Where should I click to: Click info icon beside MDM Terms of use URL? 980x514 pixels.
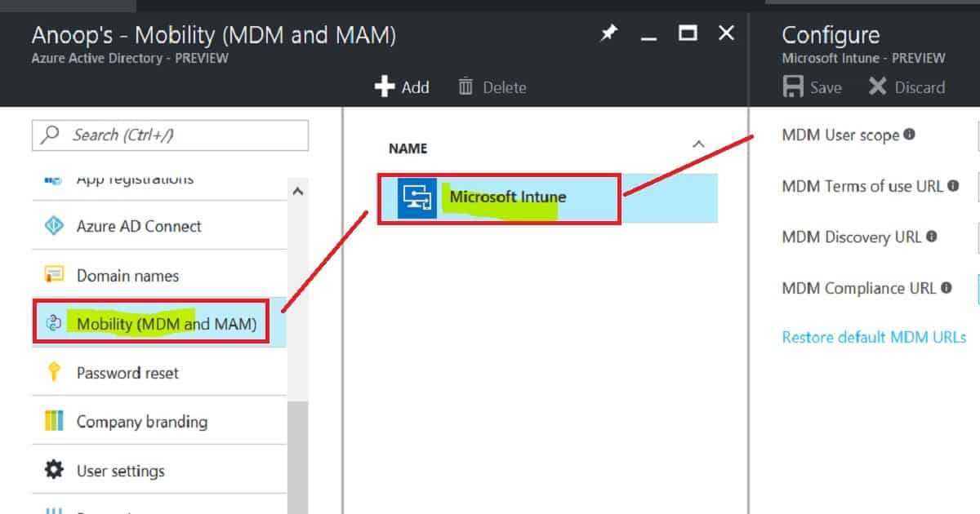click(953, 186)
